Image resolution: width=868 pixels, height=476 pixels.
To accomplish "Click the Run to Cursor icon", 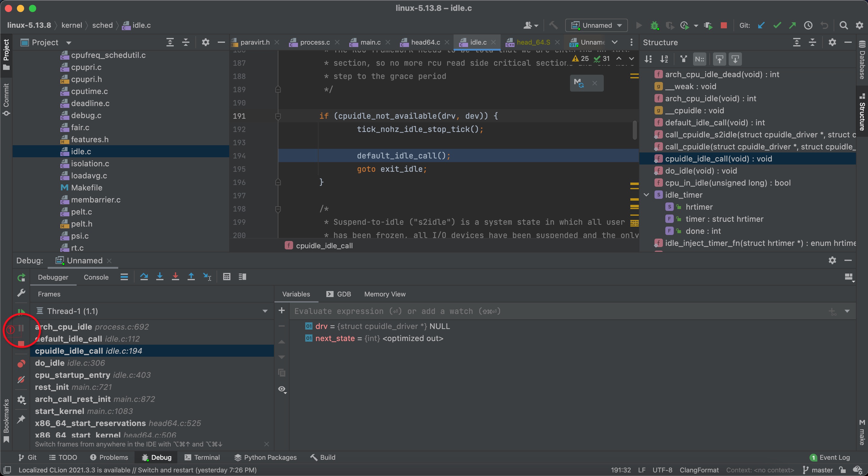I will (207, 277).
